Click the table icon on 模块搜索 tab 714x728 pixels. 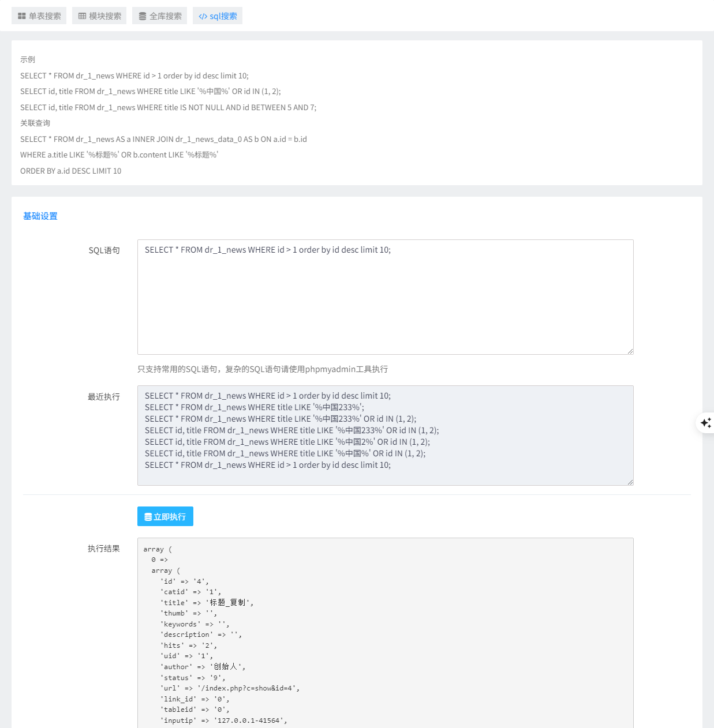[83, 16]
